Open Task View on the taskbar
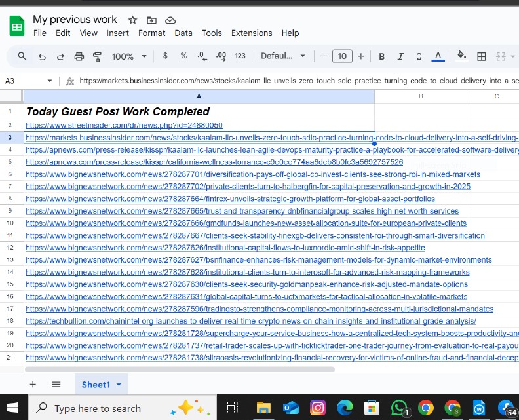Viewport: 519px width, 420px height. coord(233,408)
